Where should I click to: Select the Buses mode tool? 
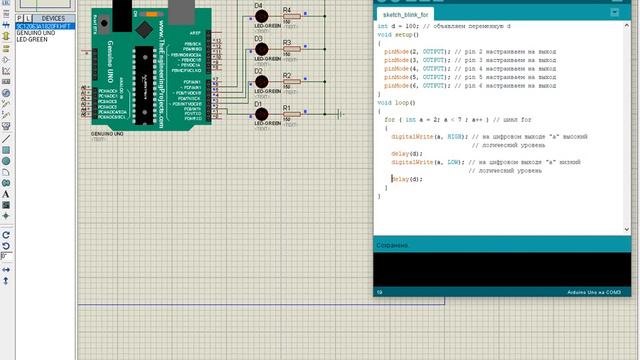tap(6, 25)
